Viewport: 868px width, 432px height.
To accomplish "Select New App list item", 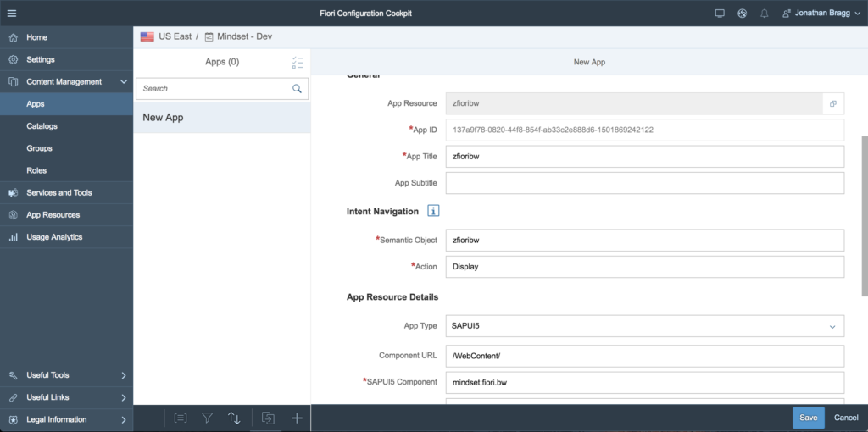I will click(x=222, y=117).
